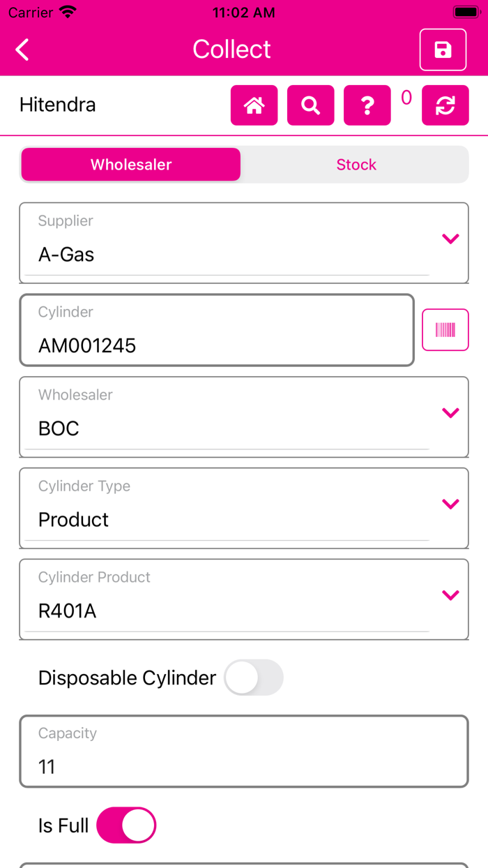488x868 pixels.
Task: Turn off the Is Full switch
Action: (126, 825)
